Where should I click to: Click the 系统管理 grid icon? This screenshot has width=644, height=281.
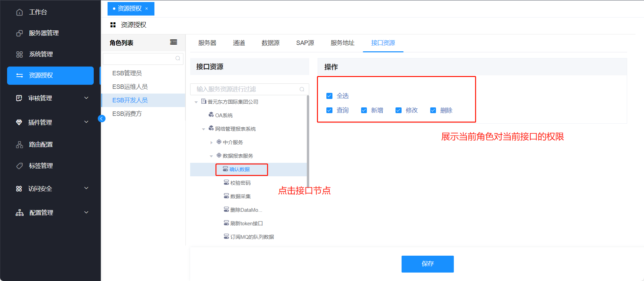tap(20, 54)
